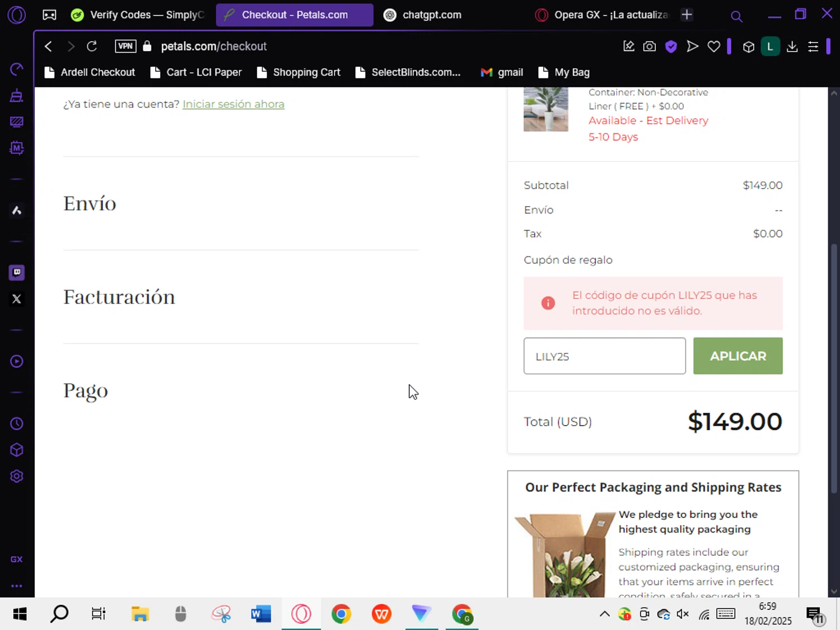Open History clock sidebar icon
Screen dimensions: 840x630
pos(17,424)
